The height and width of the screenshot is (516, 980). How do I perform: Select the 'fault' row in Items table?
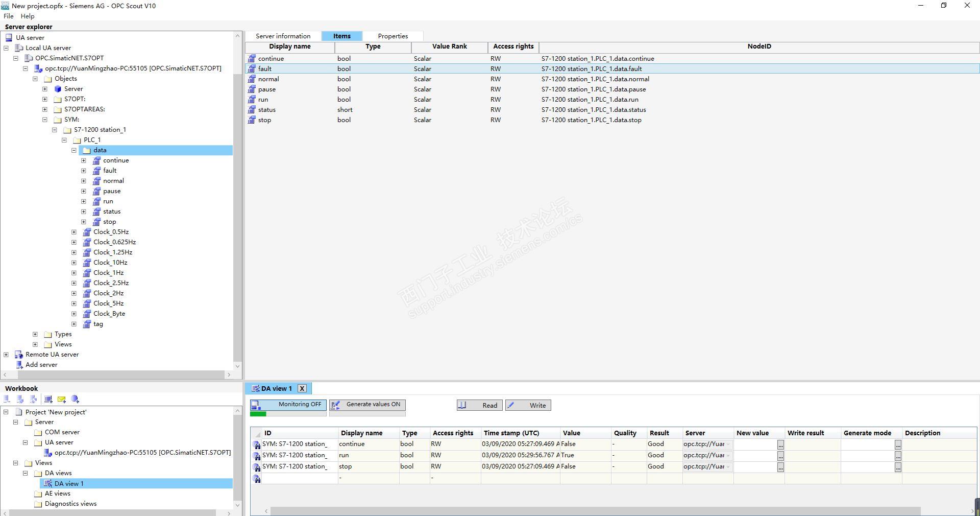pyautogui.click(x=612, y=68)
